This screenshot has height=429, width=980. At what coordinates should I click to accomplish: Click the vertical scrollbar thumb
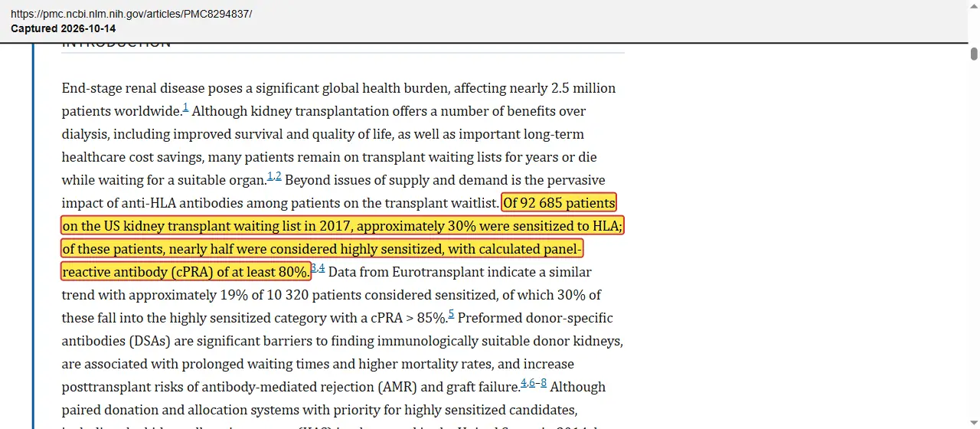coord(974,54)
